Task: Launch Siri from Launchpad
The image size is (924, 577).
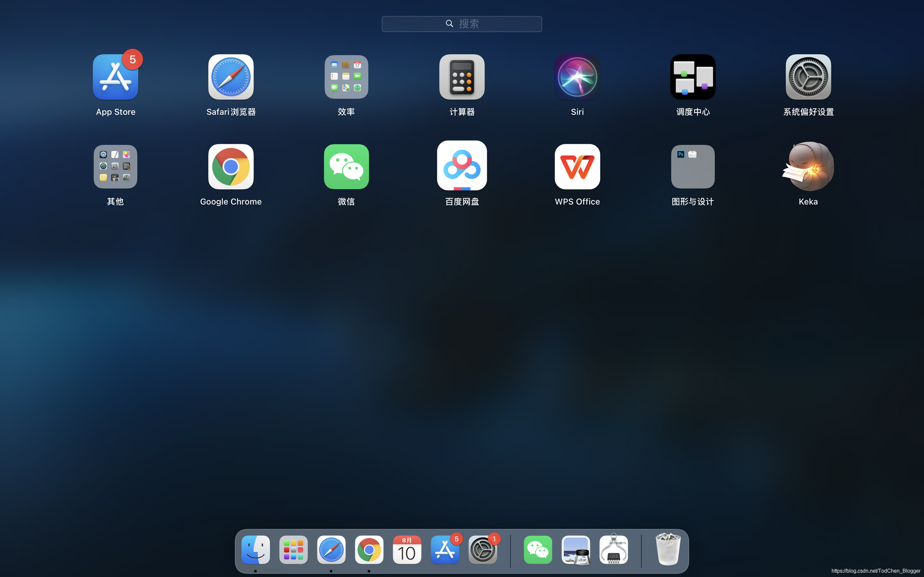Action: 577,77
